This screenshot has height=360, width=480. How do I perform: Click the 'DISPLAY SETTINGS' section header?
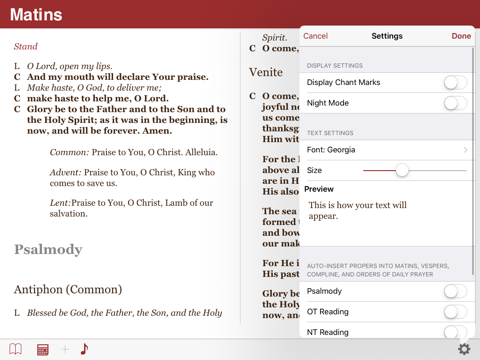(x=335, y=66)
